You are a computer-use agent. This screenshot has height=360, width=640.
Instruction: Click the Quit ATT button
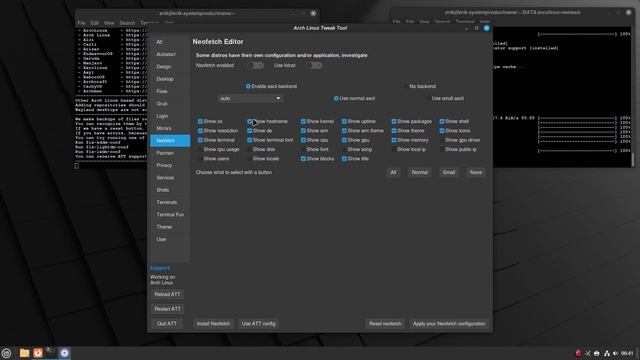pos(167,324)
